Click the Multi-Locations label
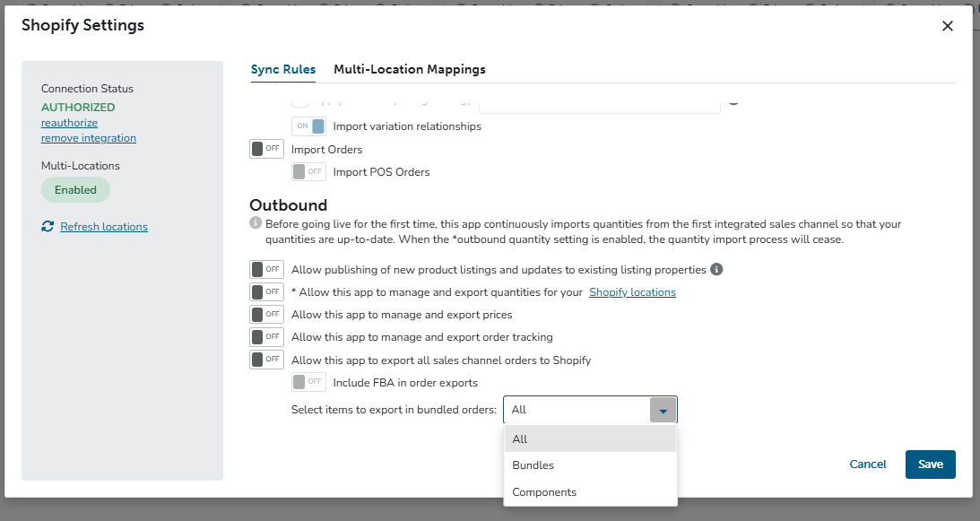 pos(81,166)
